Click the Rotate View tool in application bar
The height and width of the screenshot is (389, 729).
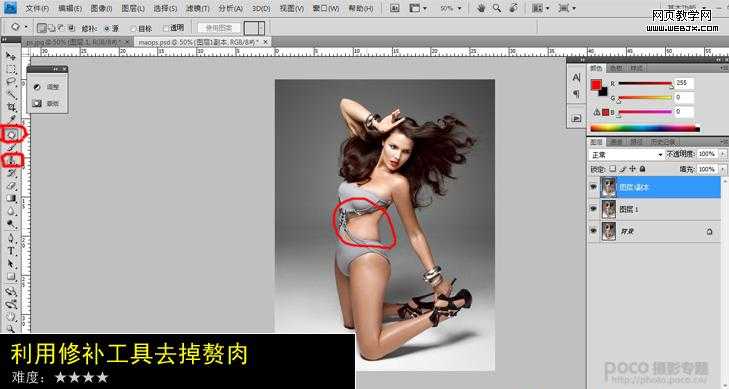pyautogui.click(x=513, y=8)
